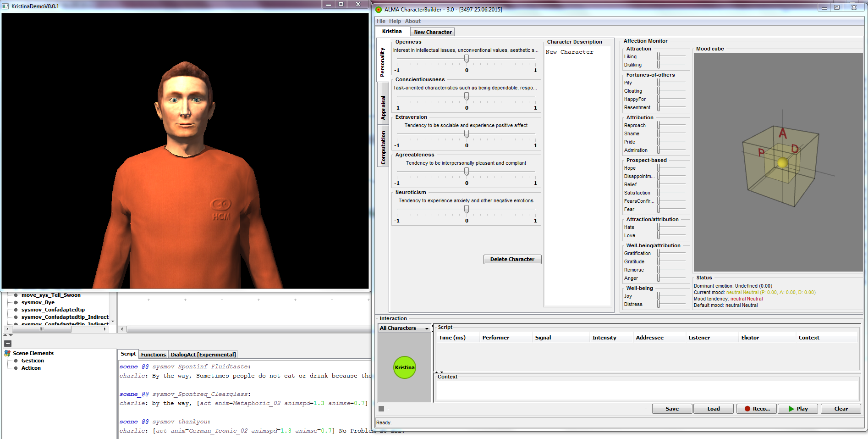
Task: Click the green Kristina character circle
Action: click(405, 367)
